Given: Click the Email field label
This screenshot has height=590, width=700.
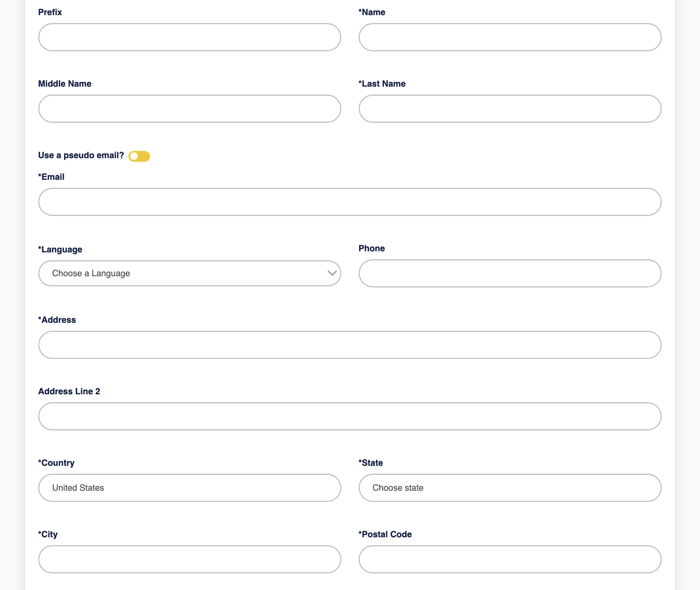Looking at the screenshot, I should (51, 177).
